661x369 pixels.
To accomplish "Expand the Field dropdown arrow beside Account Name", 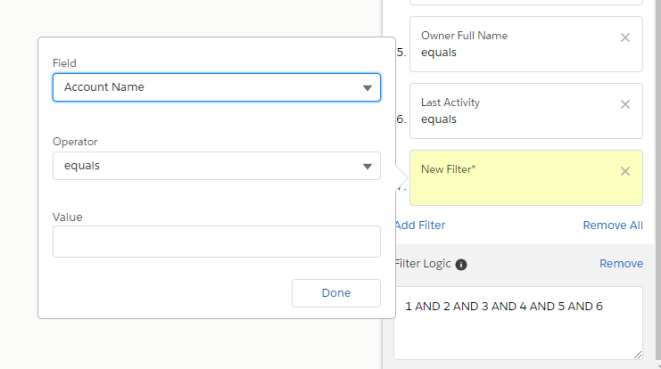I will point(367,88).
